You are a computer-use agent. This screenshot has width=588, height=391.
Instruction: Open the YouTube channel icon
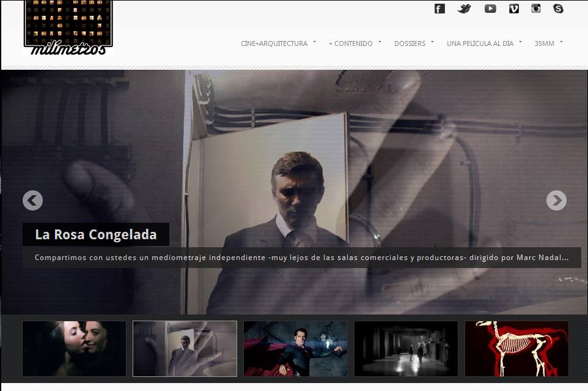[490, 9]
